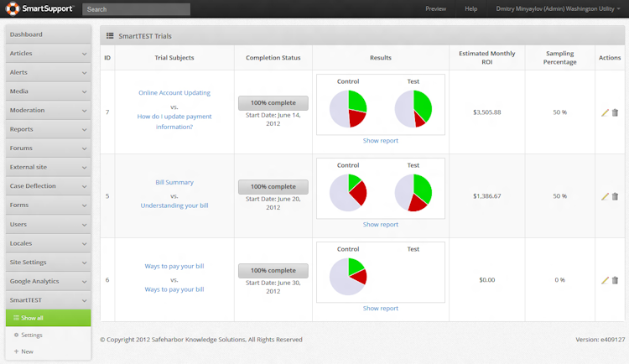Click the list icon in Show all
Screen dimensions: 629x364
coord(17,318)
